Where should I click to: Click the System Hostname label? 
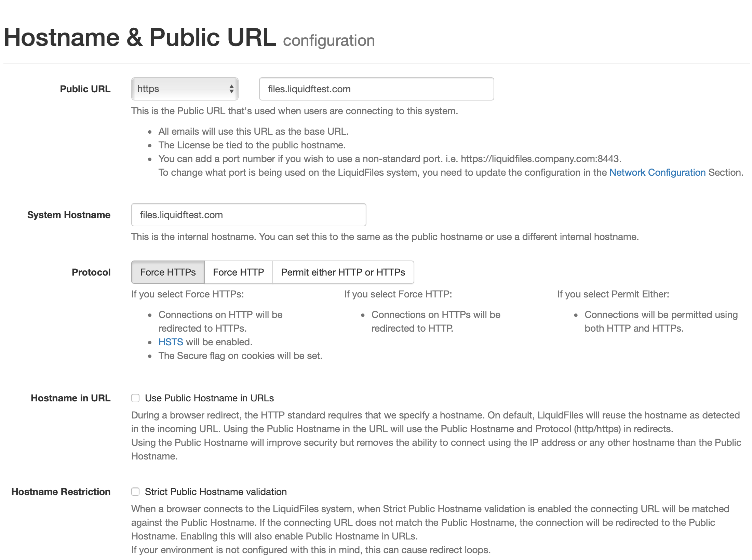coord(69,214)
